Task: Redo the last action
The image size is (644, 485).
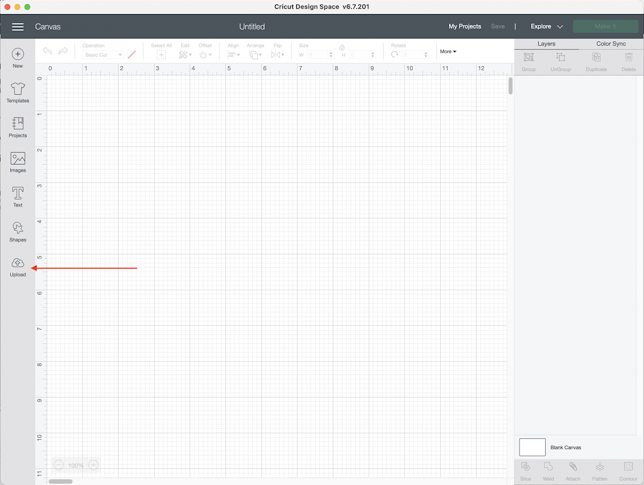Action: (63, 51)
